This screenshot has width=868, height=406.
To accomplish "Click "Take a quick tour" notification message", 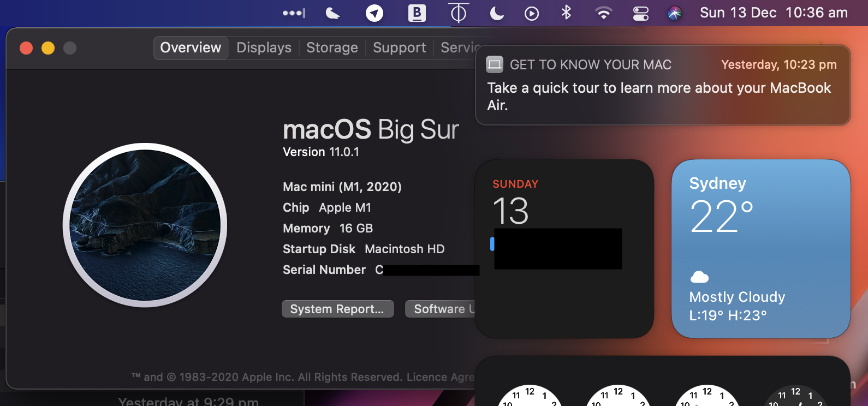I will pos(659,97).
